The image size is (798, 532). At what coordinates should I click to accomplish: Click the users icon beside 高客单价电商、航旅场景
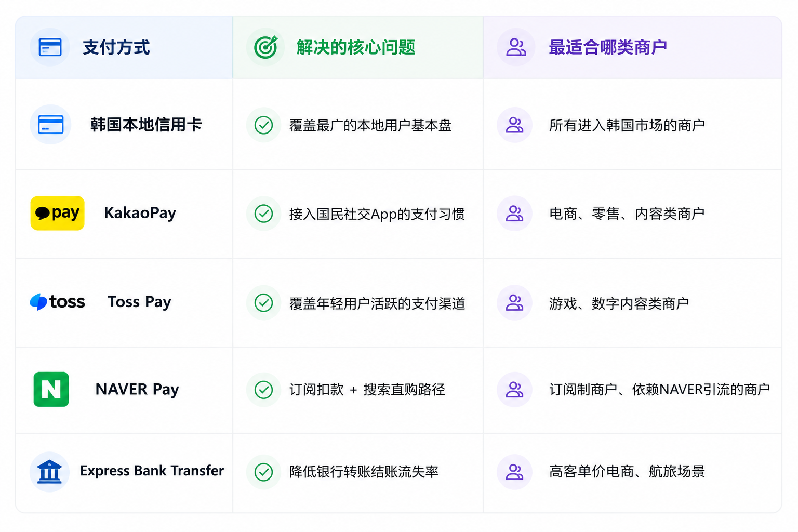click(514, 472)
